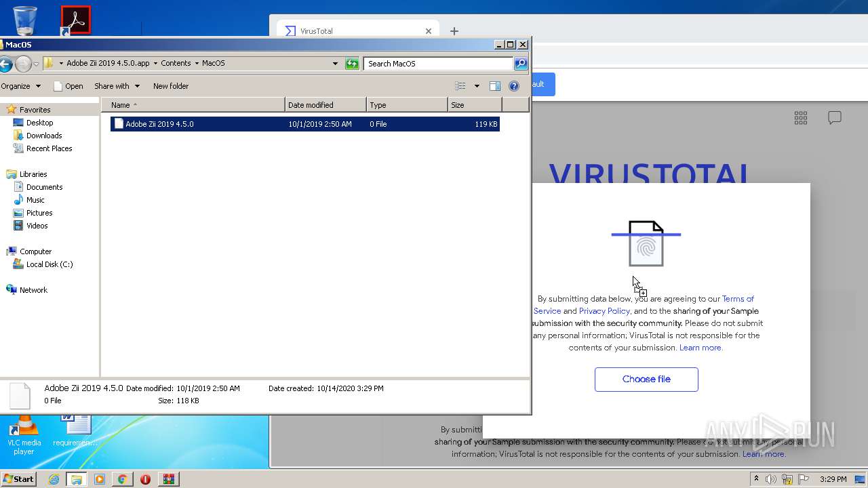868x488 pixels.
Task: Open Explorer help with the question mark icon
Action: point(514,86)
